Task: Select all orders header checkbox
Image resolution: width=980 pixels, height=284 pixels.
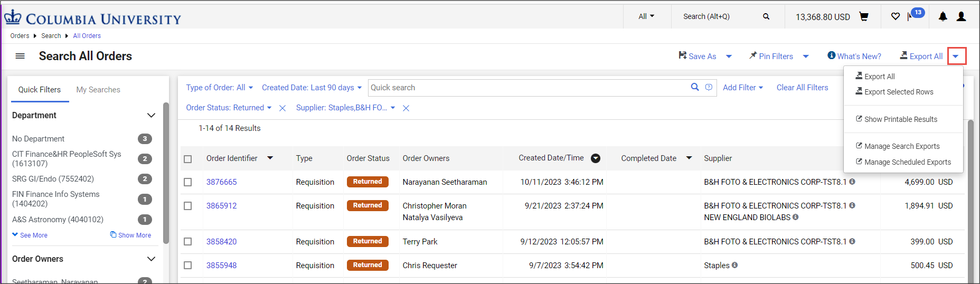Action: 187,159
